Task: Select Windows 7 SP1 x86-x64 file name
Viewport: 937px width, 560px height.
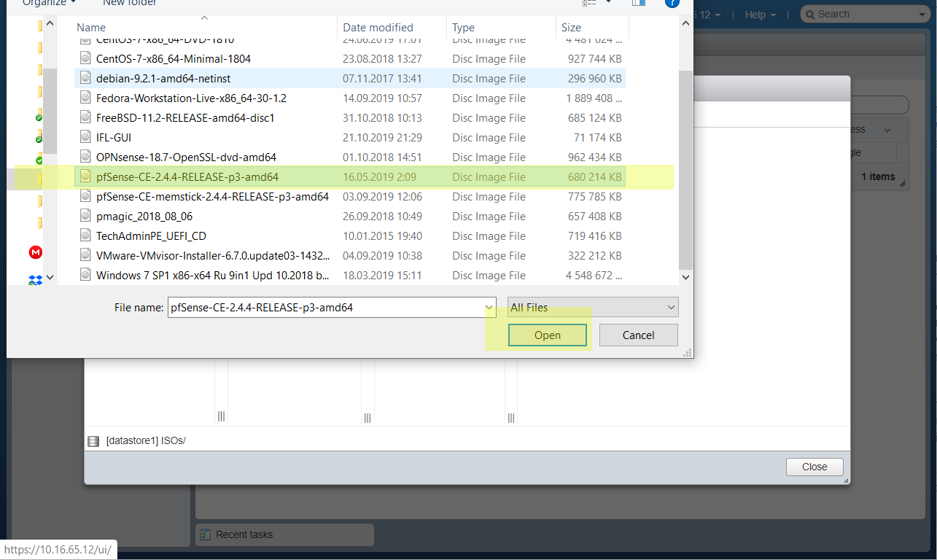Action: point(213,275)
